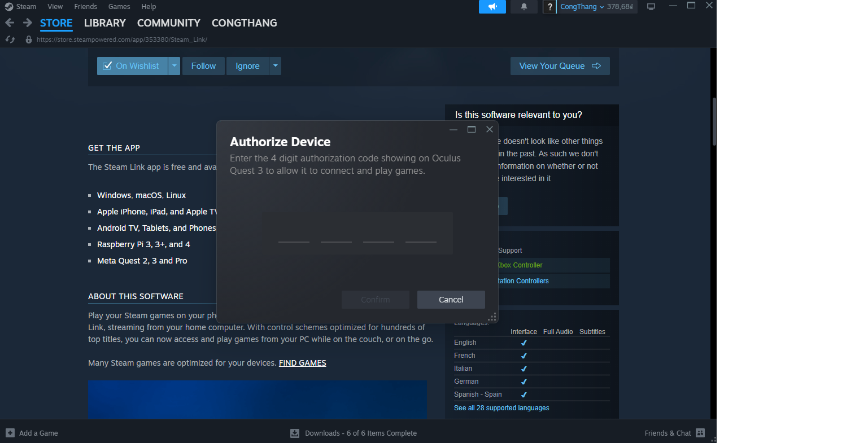Click the Friends & Chat label
868x443 pixels.
point(668,433)
